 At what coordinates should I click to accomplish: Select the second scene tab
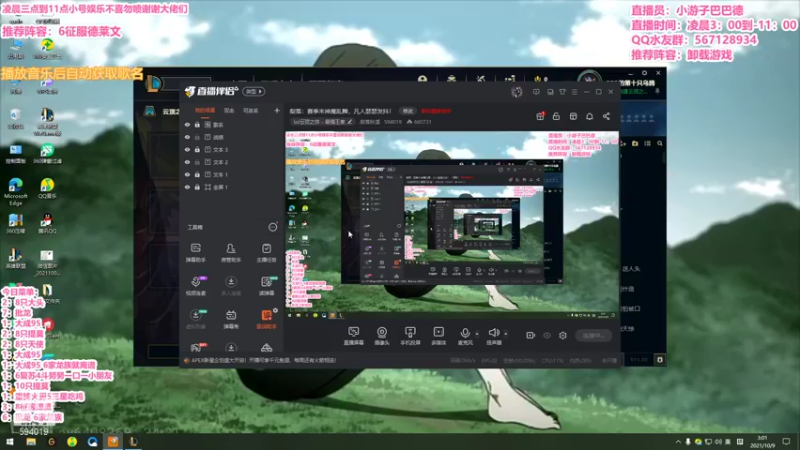pos(229,110)
